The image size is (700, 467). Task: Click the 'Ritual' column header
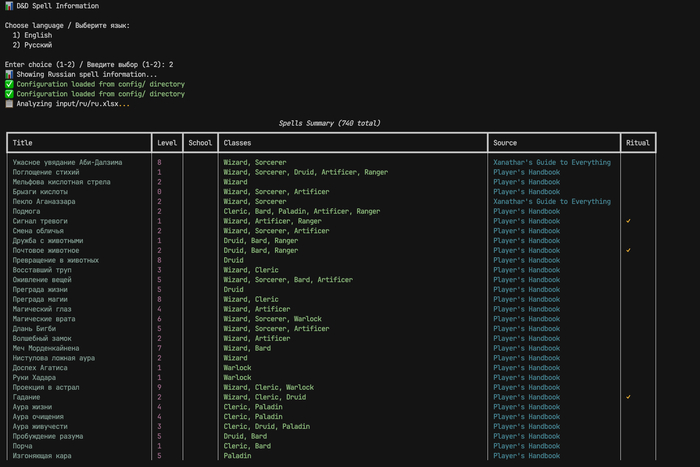(638, 143)
